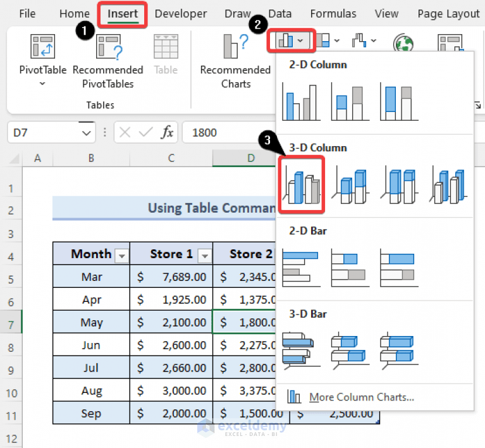Image resolution: width=485 pixels, height=448 pixels.
Task: Expand the PivotTable dropdown arrow
Action: pos(42,84)
